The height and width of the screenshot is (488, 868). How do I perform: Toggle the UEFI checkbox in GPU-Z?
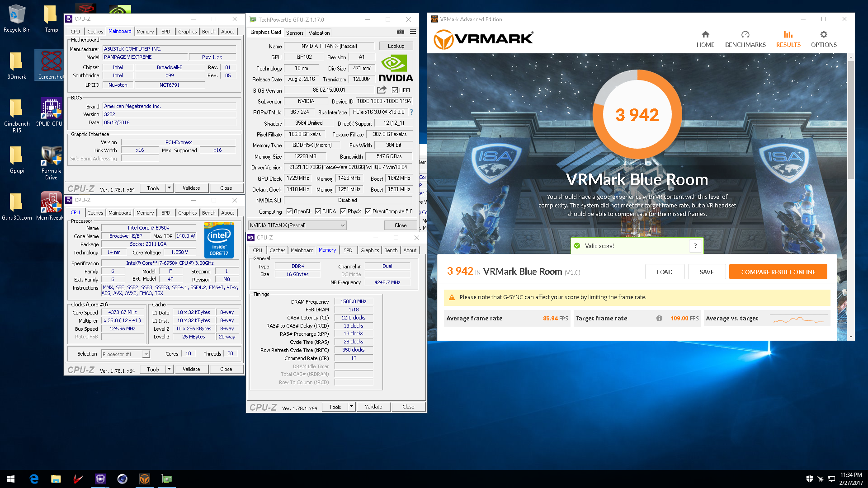point(395,90)
